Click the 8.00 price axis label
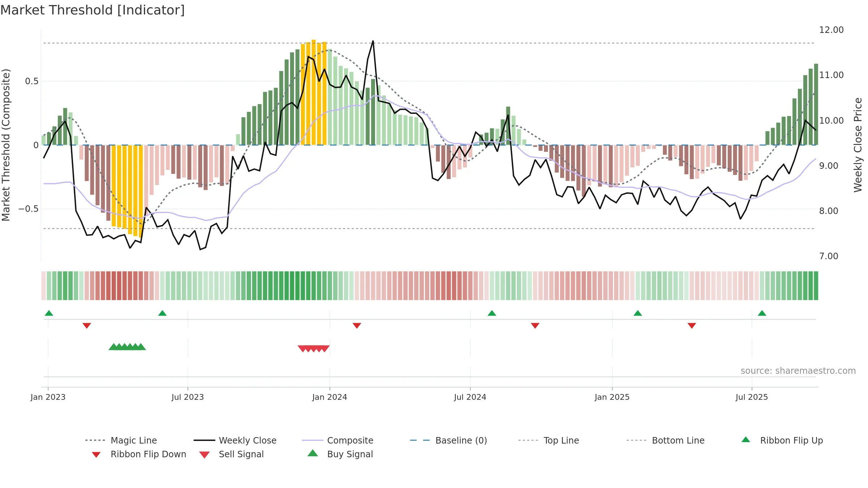 pyautogui.click(x=829, y=211)
